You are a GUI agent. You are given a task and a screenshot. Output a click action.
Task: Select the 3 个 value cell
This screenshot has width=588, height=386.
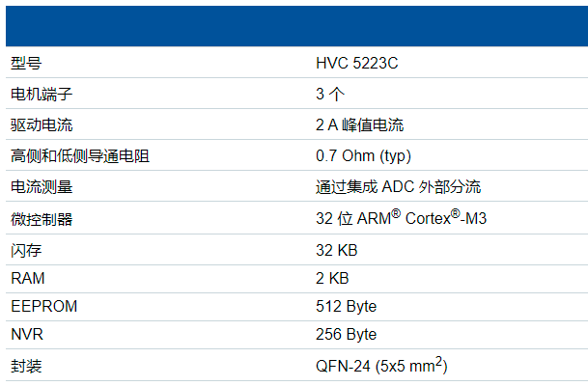tap(330, 94)
